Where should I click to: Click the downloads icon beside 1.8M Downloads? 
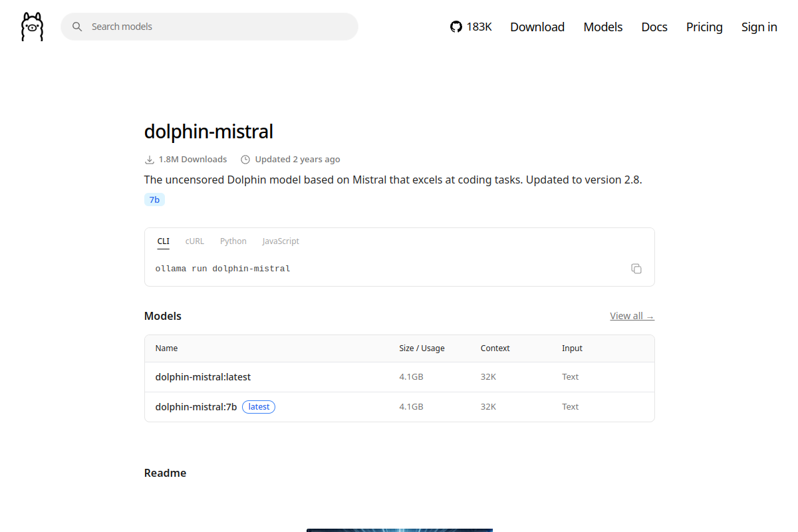click(150, 160)
